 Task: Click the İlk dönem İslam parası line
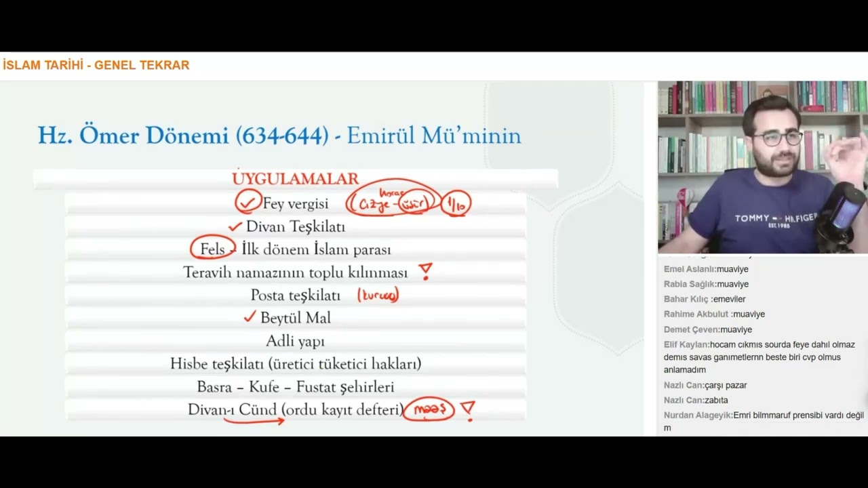[316, 249]
